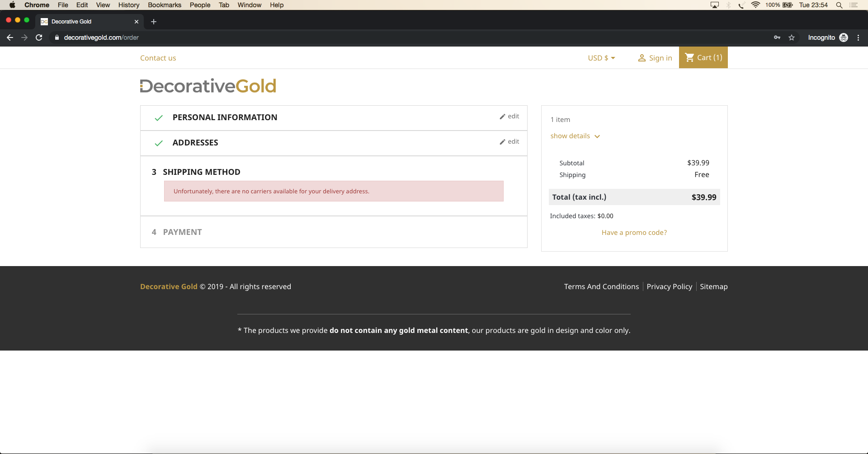Click the shopping cart icon
Viewport: 868px width, 454px height.
click(689, 57)
